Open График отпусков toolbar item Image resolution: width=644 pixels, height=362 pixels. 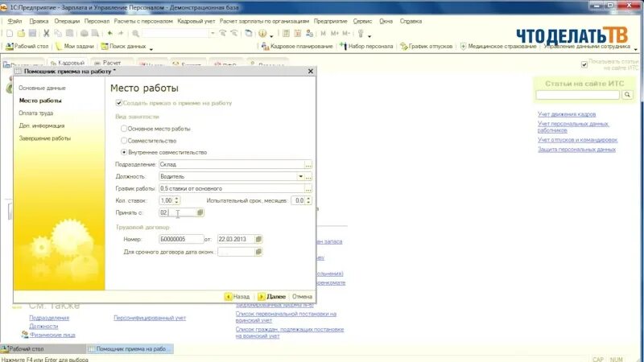(427, 47)
